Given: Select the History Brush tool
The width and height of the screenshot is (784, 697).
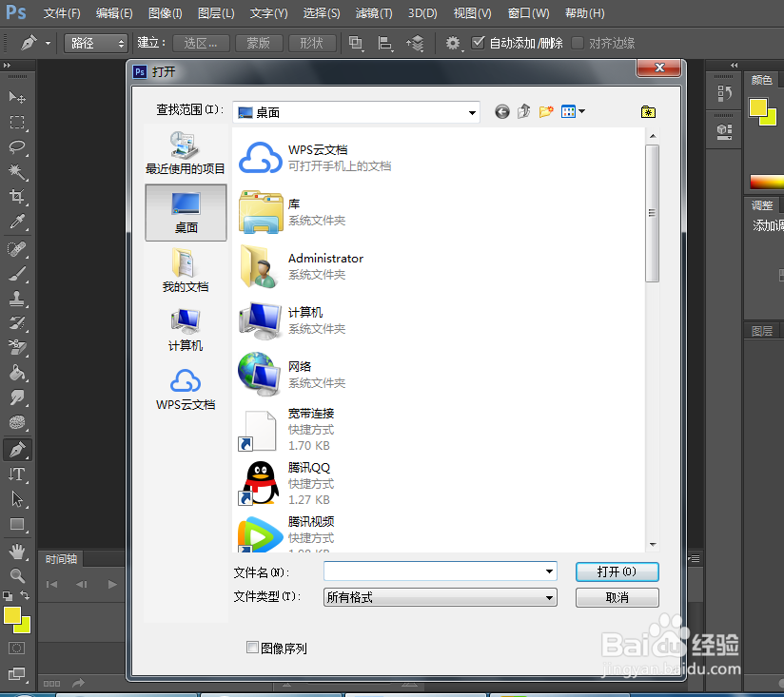Looking at the screenshot, I should click(17, 323).
